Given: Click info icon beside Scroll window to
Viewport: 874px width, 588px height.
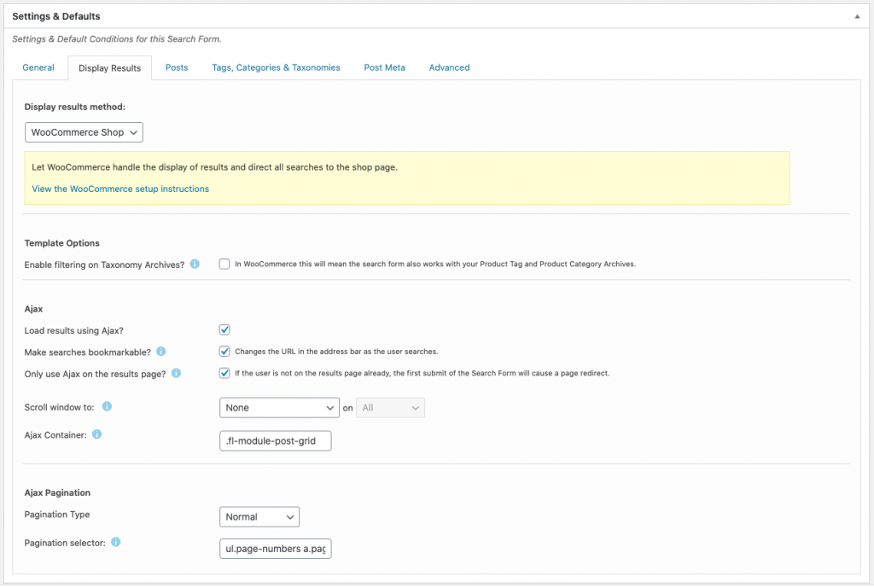Looking at the screenshot, I should [x=107, y=407].
